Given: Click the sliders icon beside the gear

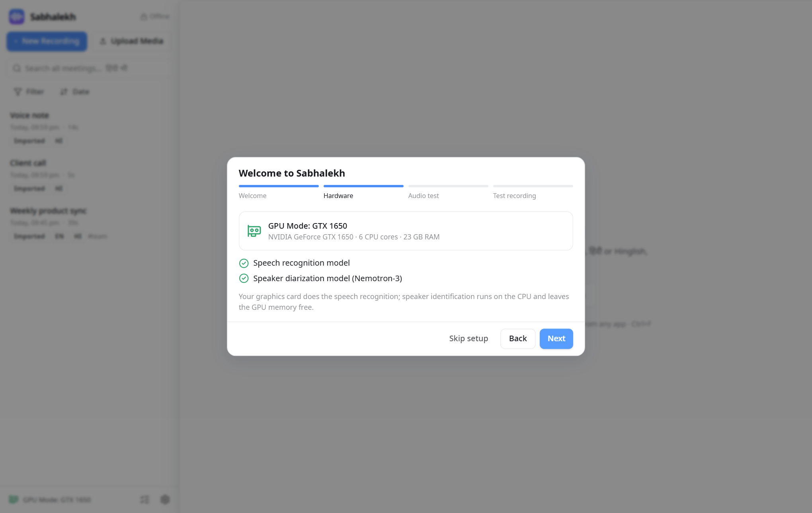Looking at the screenshot, I should [145, 499].
